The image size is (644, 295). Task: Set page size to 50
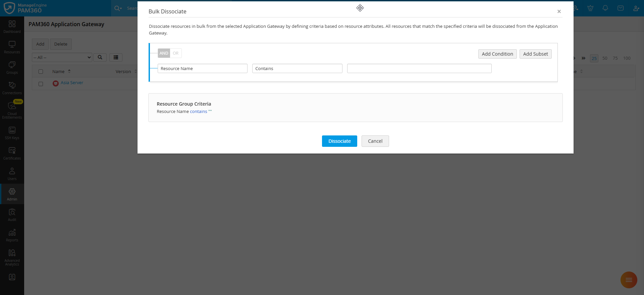click(605, 58)
